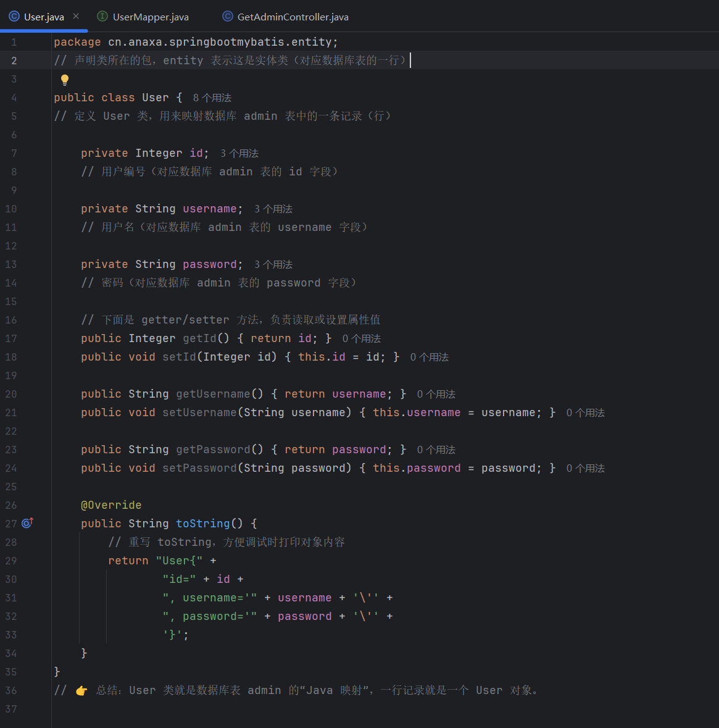Click the 'setUsername' method name
Viewport: 719px width, 728px height.
[199, 412]
